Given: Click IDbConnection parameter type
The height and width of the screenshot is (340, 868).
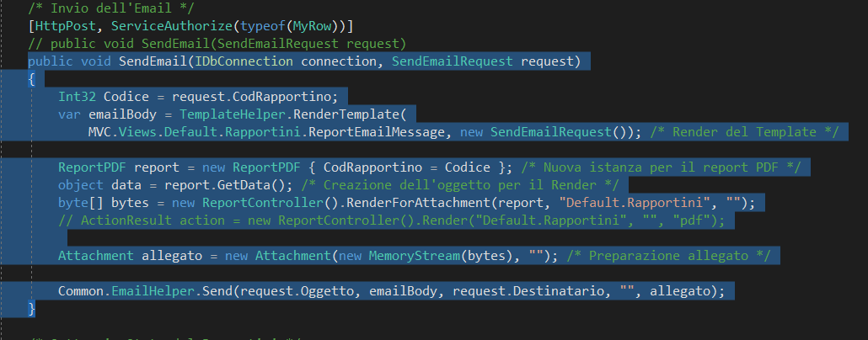Looking at the screenshot, I should 244,61.
